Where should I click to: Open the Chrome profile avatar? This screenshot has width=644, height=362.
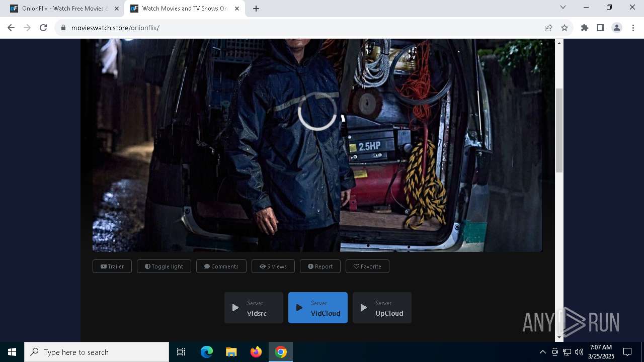coord(617,28)
